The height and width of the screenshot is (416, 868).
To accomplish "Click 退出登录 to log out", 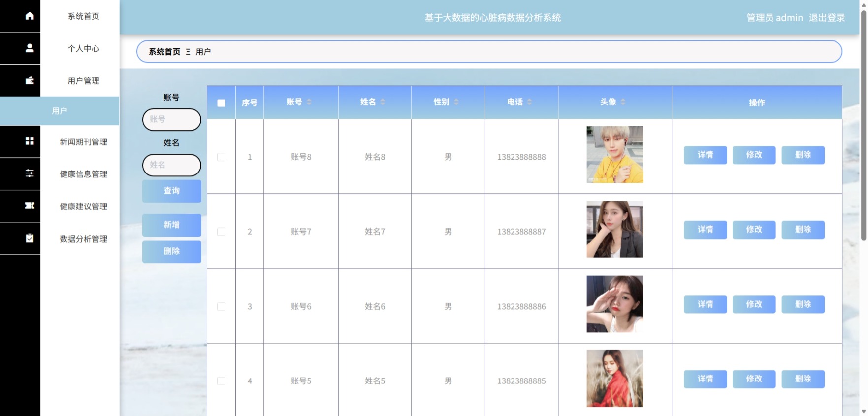I will 827,18.
